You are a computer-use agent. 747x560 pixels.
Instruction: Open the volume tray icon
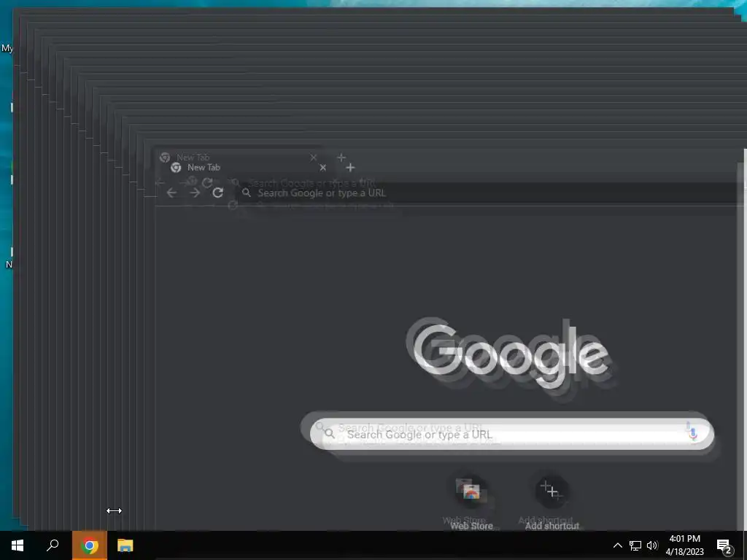point(652,545)
